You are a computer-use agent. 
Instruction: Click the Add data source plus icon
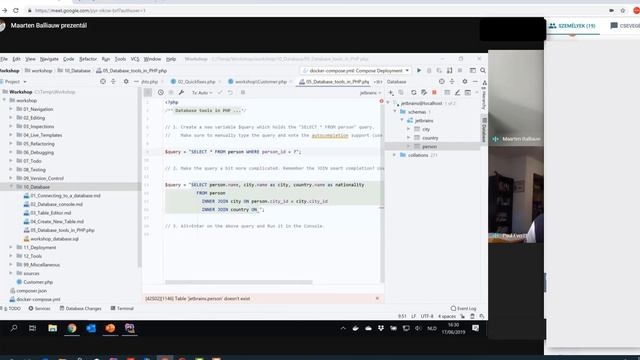391,93
